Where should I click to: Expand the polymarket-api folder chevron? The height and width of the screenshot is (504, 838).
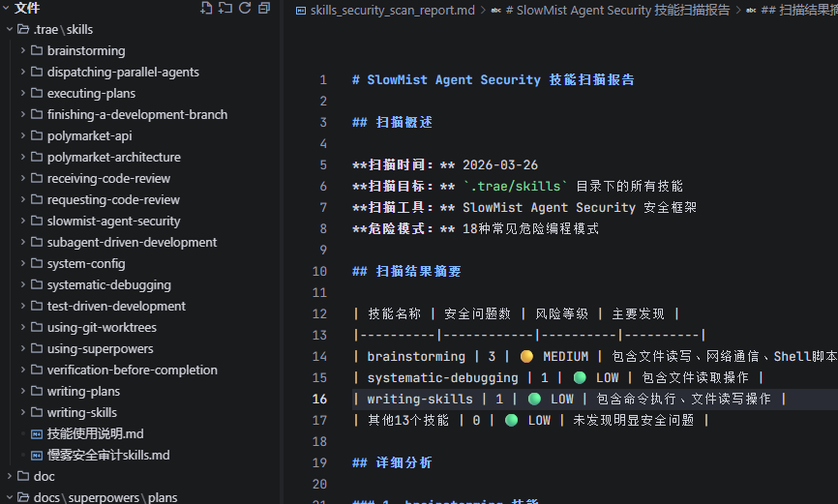(23, 135)
